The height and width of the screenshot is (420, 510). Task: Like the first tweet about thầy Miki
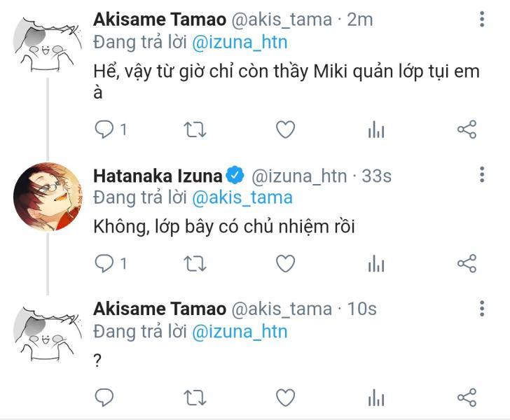coord(284,129)
